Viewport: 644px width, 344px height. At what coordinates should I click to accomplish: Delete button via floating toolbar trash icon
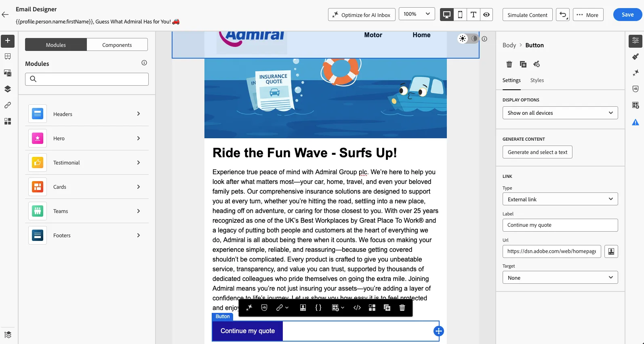(x=402, y=308)
